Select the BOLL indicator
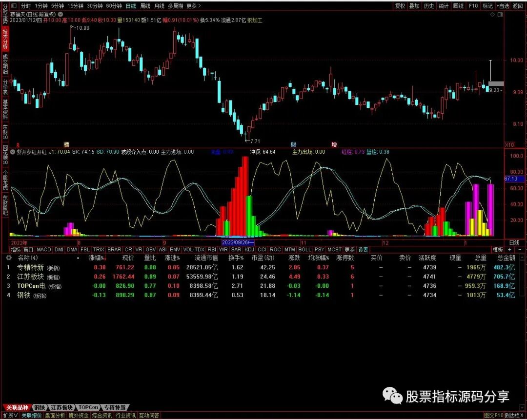 click(304, 250)
